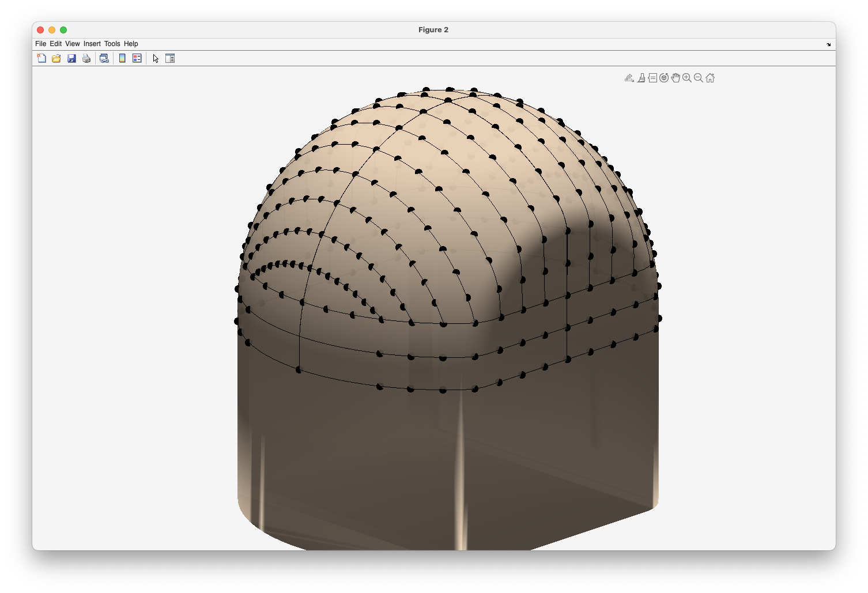
Task: Restore the view with the Home icon
Action: tap(710, 78)
